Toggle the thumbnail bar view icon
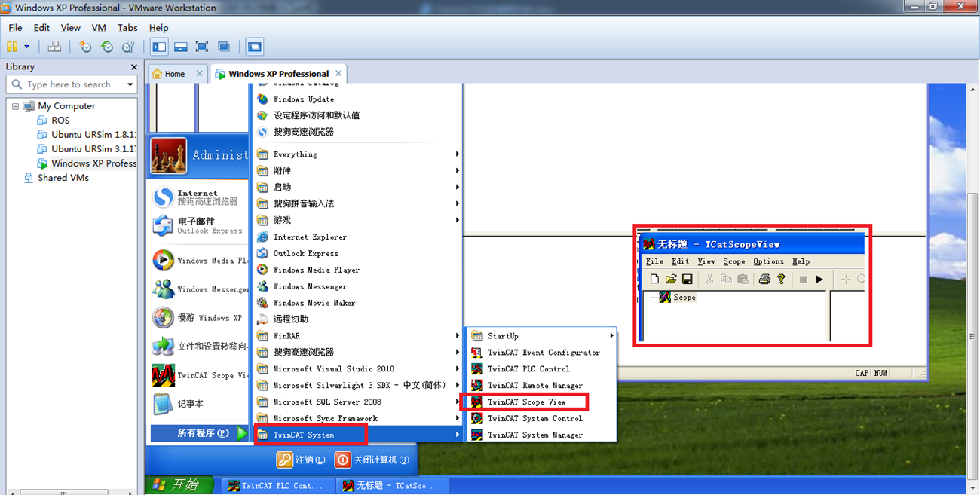Viewport: 980px width, 495px height. 180,47
